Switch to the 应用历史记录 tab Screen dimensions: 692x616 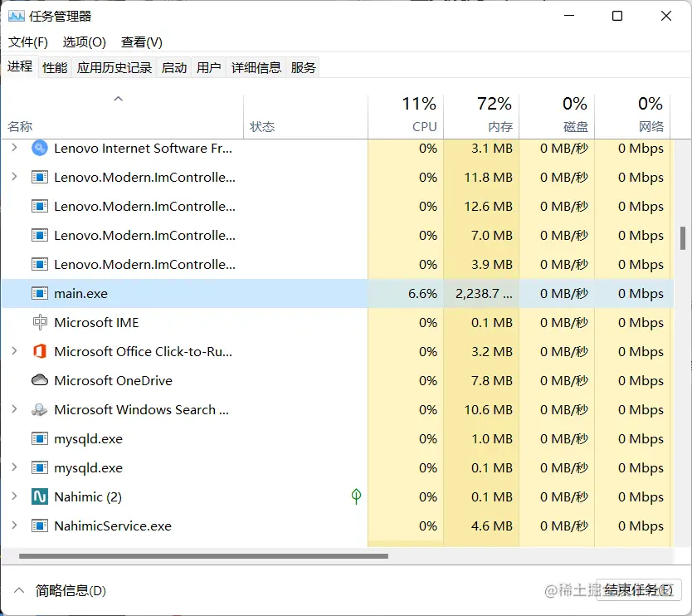click(x=115, y=67)
